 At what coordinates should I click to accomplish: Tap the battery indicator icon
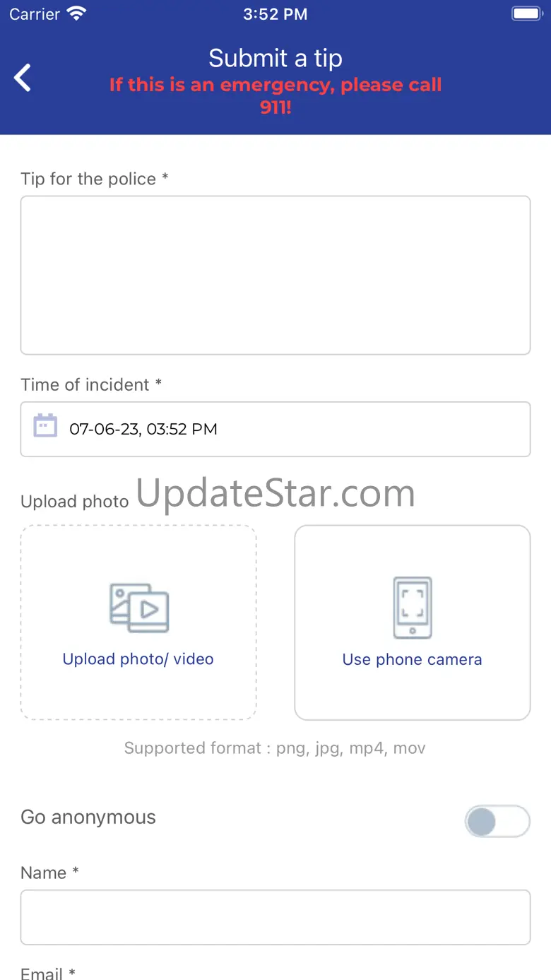tap(526, 13)
